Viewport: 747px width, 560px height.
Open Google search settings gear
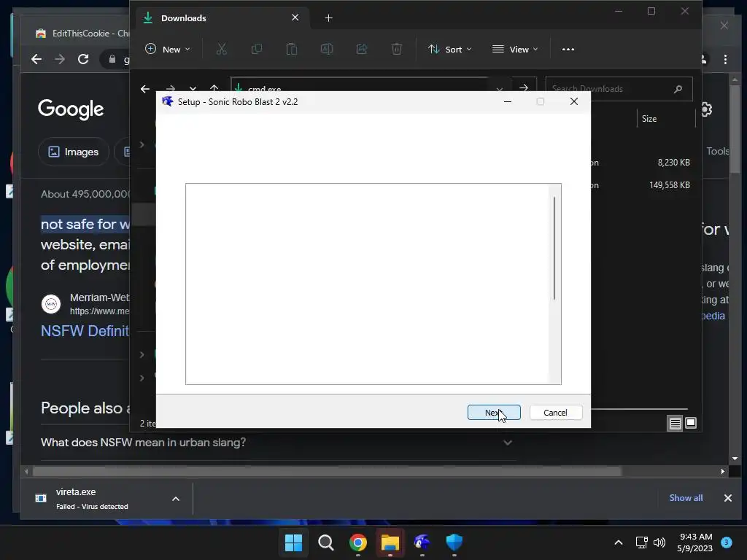tap(706, 109)
